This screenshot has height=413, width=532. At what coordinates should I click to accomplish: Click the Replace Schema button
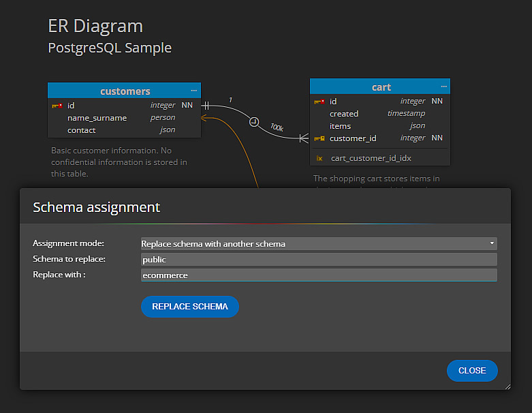[190, 307]
